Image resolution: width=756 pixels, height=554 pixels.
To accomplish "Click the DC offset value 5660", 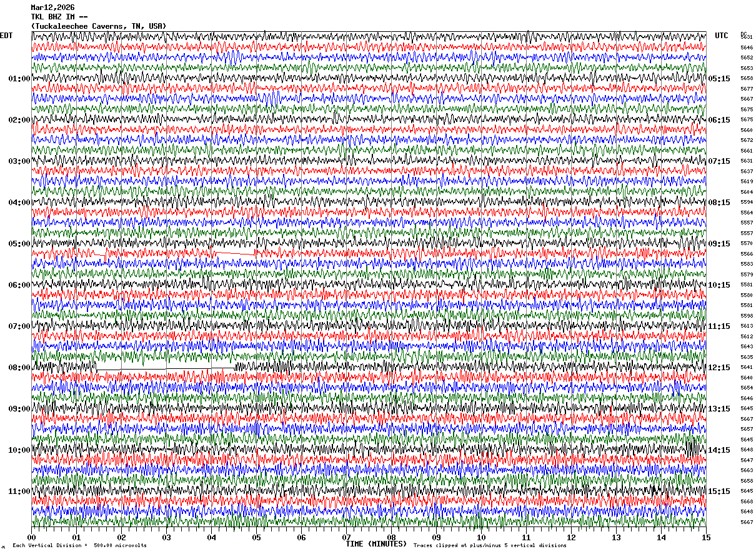I will (x=747, y=130).
